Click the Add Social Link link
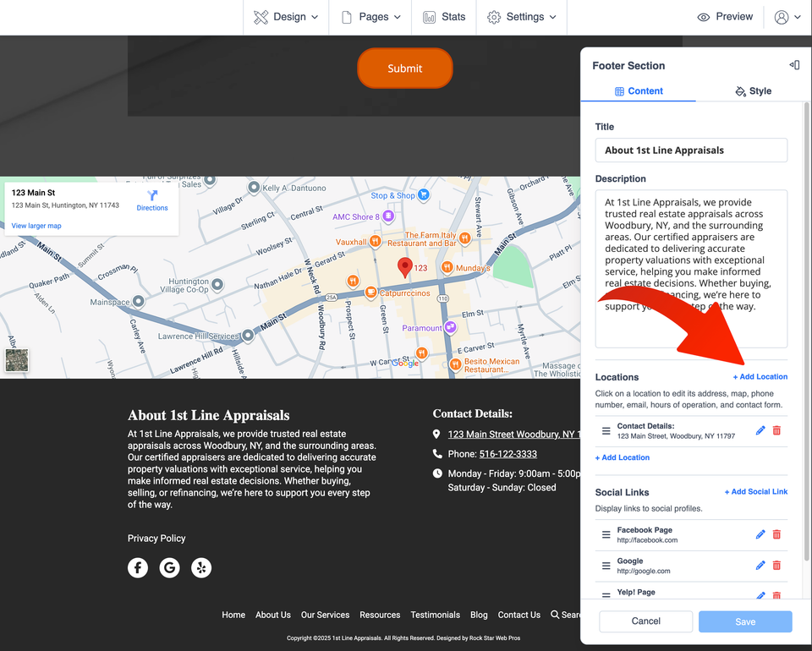 (x=756, y=491)
